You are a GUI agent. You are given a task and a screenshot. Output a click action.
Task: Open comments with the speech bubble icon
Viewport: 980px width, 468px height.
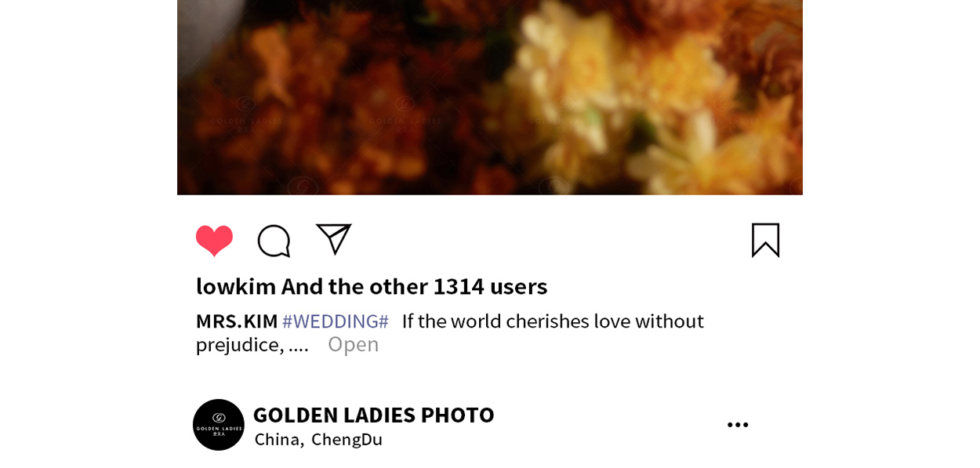[x=274, y=241]
